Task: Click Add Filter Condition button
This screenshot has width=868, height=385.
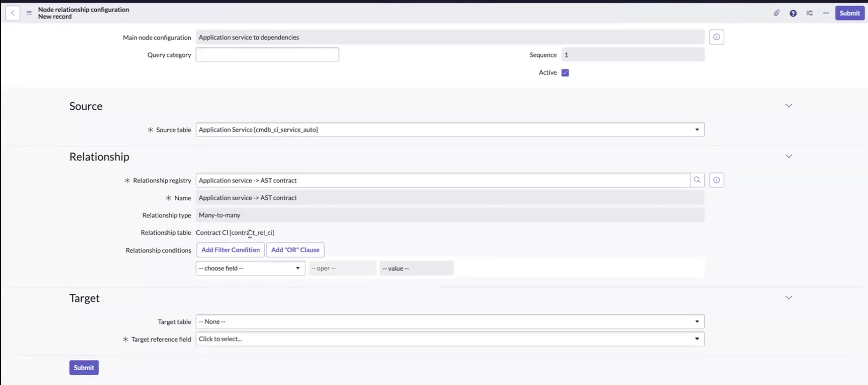Action: 231,250
